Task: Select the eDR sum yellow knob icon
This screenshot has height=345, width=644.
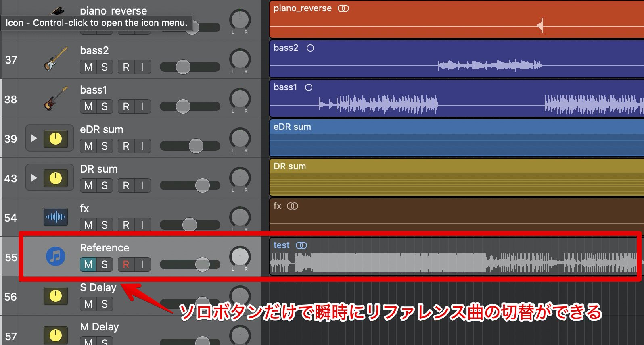Action: 55,139
